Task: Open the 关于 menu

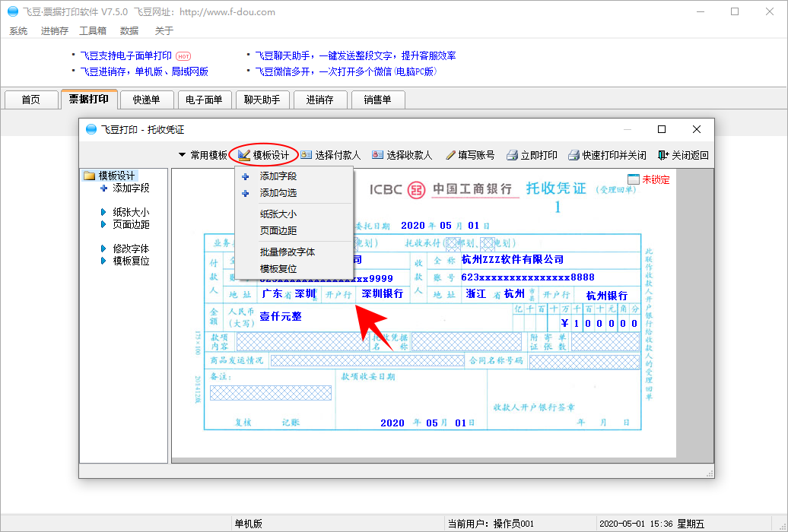Action: point(164,30)
